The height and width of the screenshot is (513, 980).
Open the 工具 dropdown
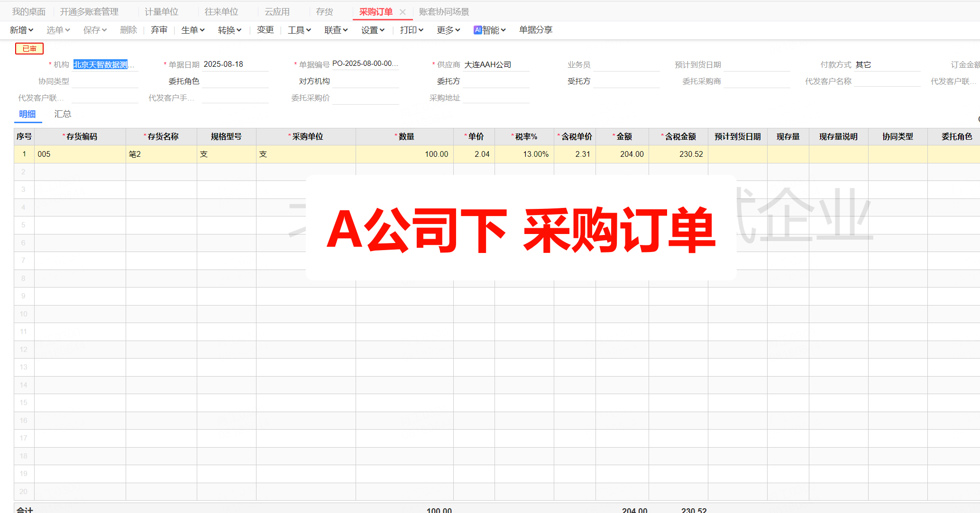299,30
